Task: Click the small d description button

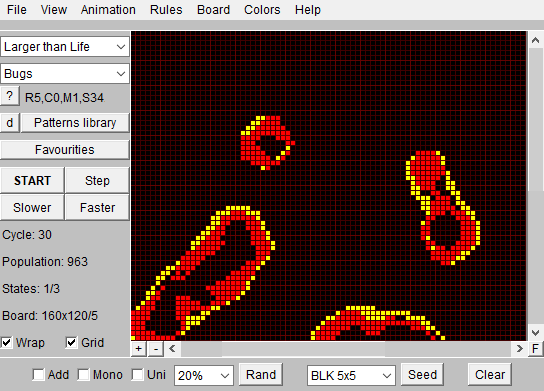Action: click(x=10, y=123)
